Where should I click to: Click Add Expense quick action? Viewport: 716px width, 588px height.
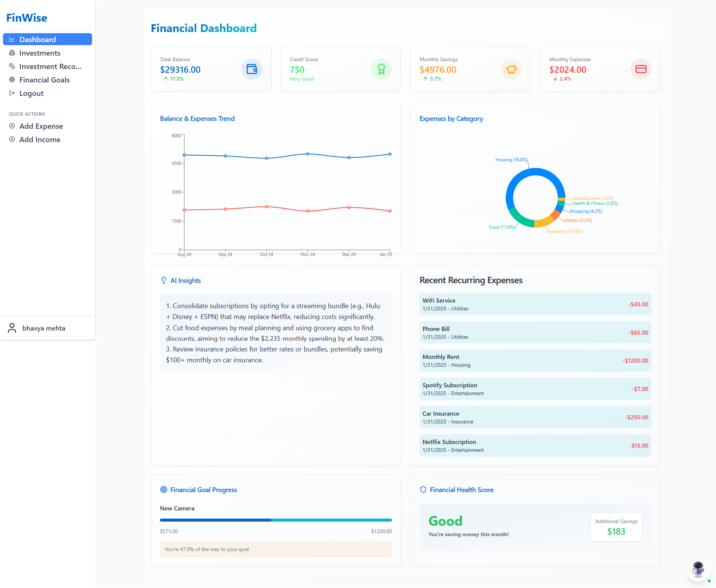(41, 126)
